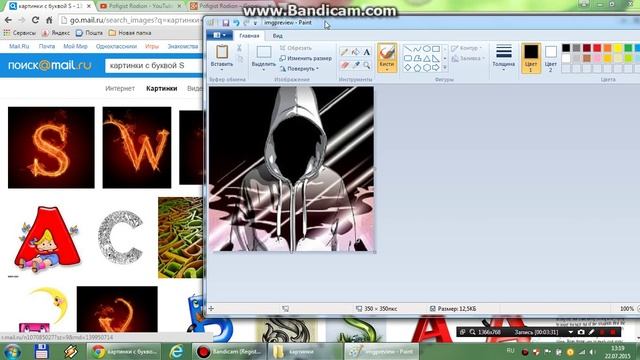Click the Redo arrow in Paint title bar
The height and width of the screenshot is (360, 640).
tap(246, 23)
